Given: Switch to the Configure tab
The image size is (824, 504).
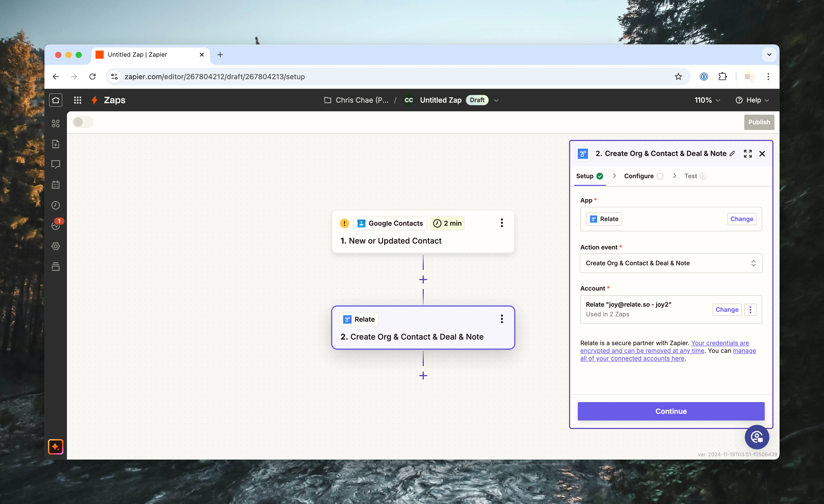Looking at the screenshot, I should tap(639, 176).
